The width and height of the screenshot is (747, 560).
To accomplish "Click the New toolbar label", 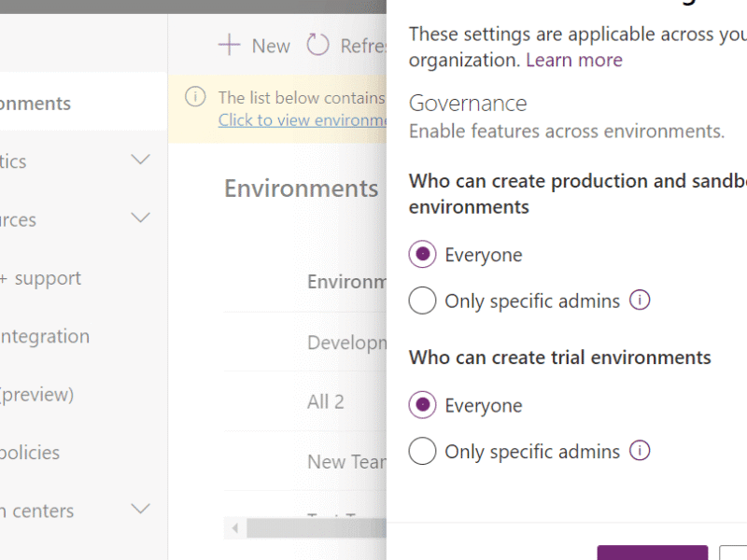I will (271, 46).
